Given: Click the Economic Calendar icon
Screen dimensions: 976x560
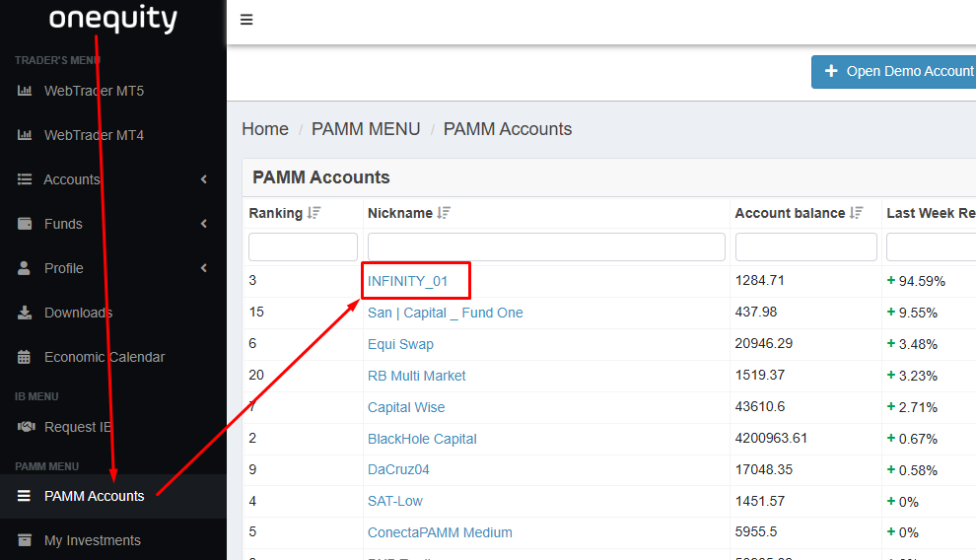Looking at the screenshot, I should click(x=25, y=357).
